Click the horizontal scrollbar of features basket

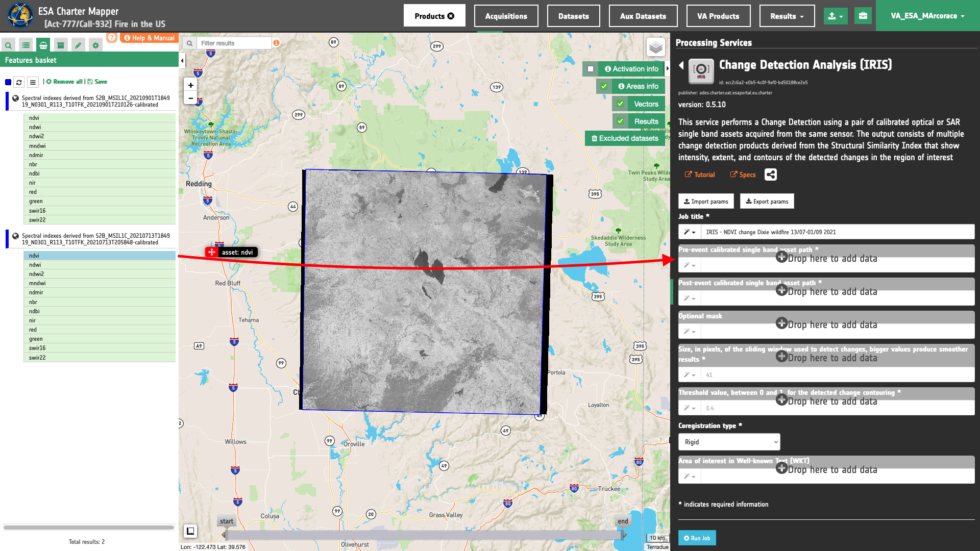coord(89,528)
